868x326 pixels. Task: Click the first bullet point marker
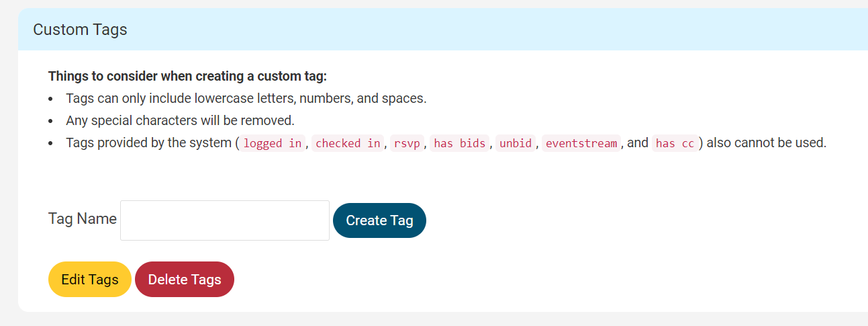point(51,99)
